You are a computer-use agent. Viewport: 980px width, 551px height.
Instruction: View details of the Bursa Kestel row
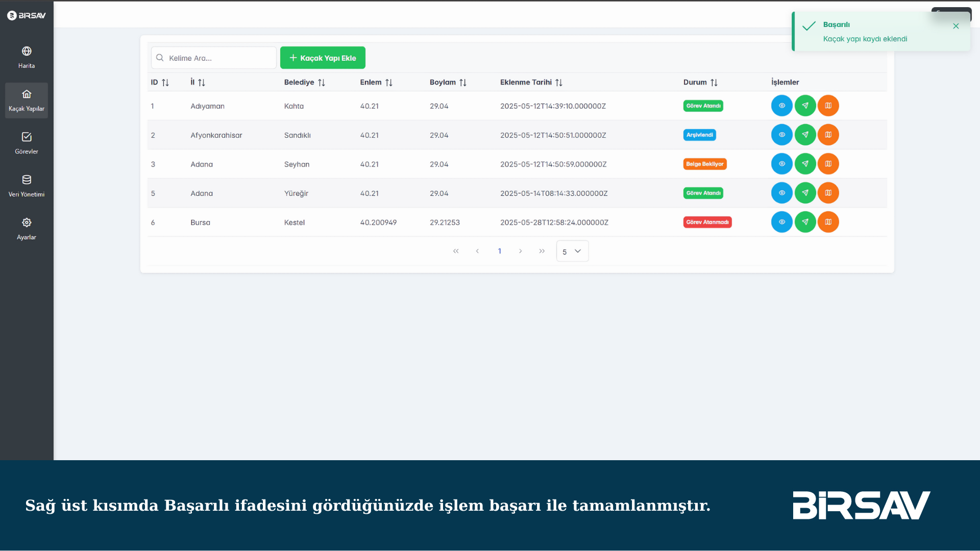(x=782, y=222)
